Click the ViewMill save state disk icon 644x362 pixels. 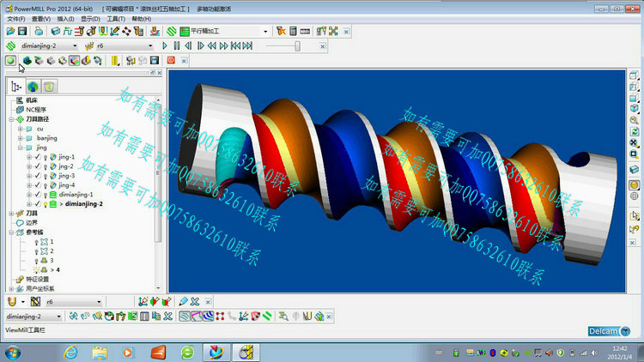pos(155,61)
